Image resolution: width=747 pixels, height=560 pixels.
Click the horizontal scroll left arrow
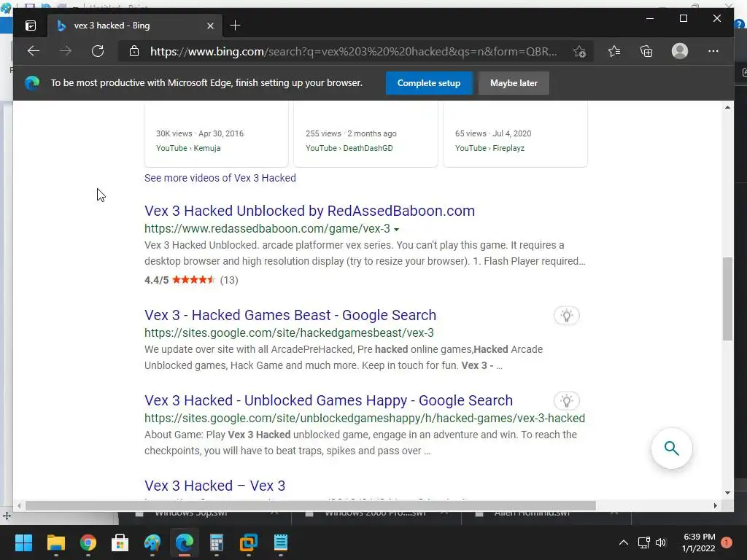coord(19,506)
